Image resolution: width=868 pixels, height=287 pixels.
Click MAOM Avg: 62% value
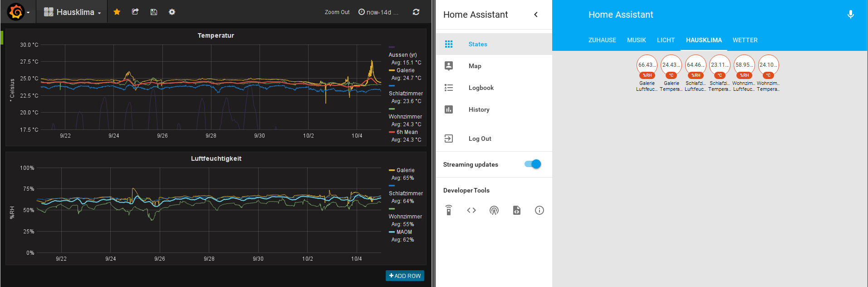click(402, 240)
